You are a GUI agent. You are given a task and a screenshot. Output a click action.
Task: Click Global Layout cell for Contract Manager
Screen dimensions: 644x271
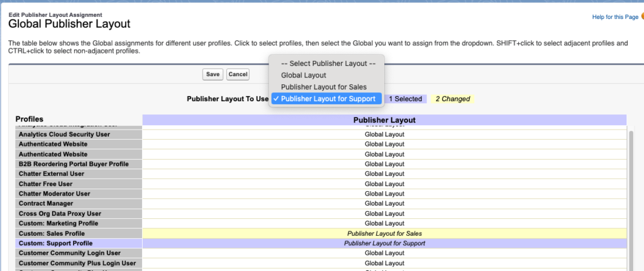(x=384, y=204)
